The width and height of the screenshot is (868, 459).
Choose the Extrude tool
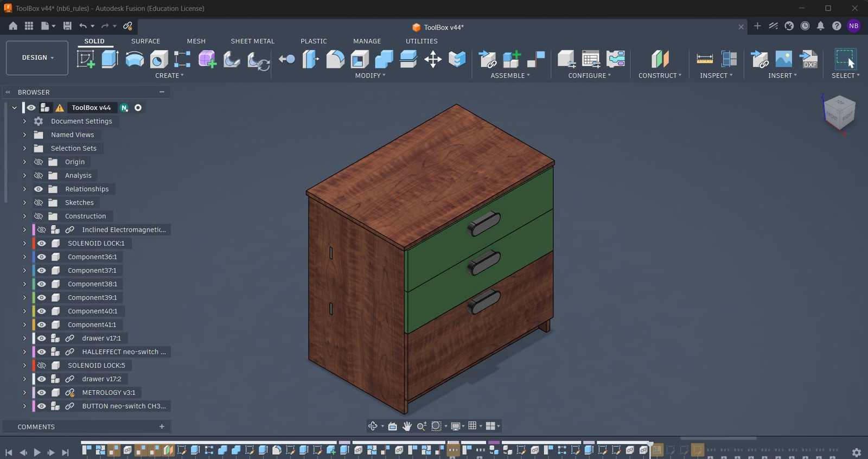(110, 59)
